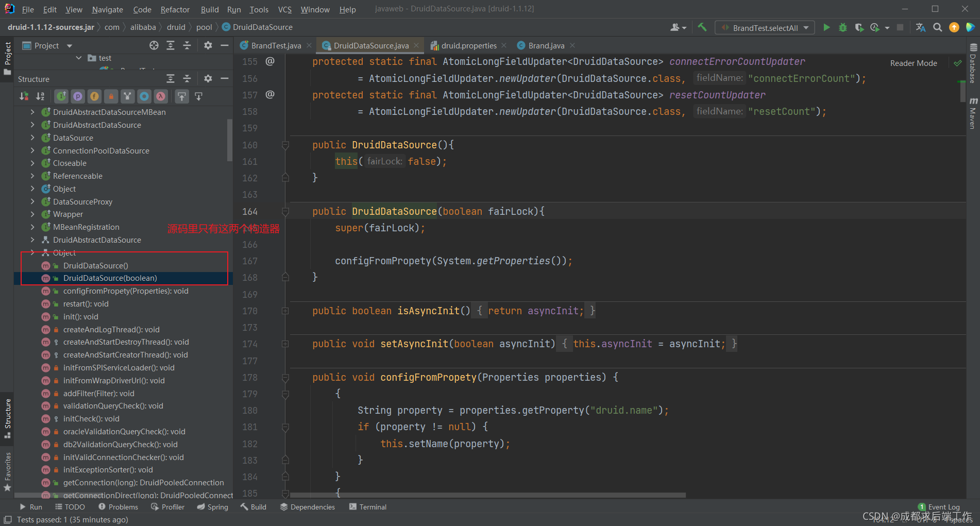Sort Structure members alphabetically
The width and height of the screenshot is (980, 526).
pyautogui.click(x=40, y=96)
